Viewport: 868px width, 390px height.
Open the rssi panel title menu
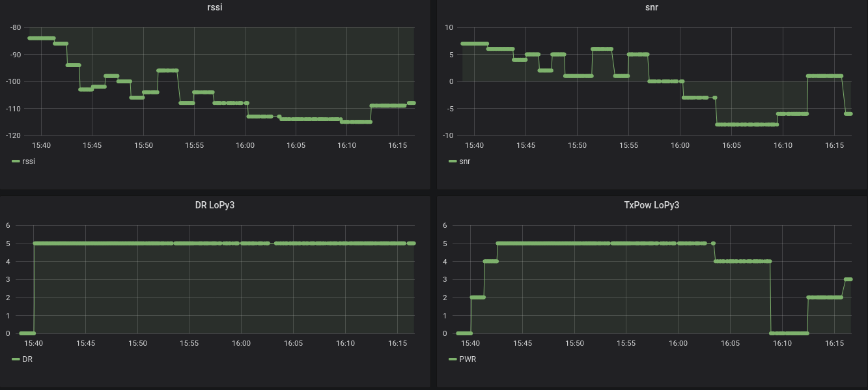pos(214,8)
